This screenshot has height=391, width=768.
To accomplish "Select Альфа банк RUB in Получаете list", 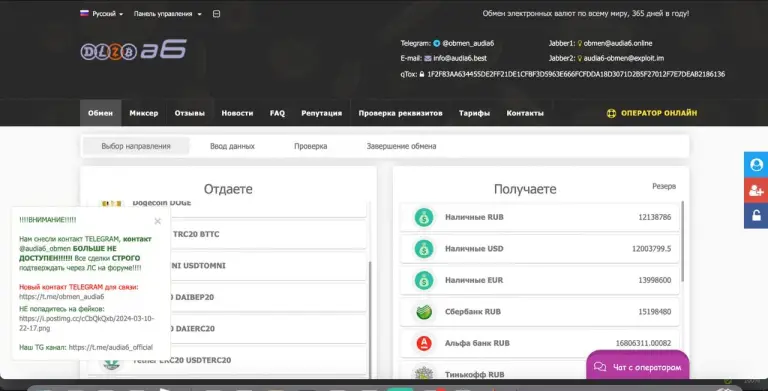I will click(540, 343).
